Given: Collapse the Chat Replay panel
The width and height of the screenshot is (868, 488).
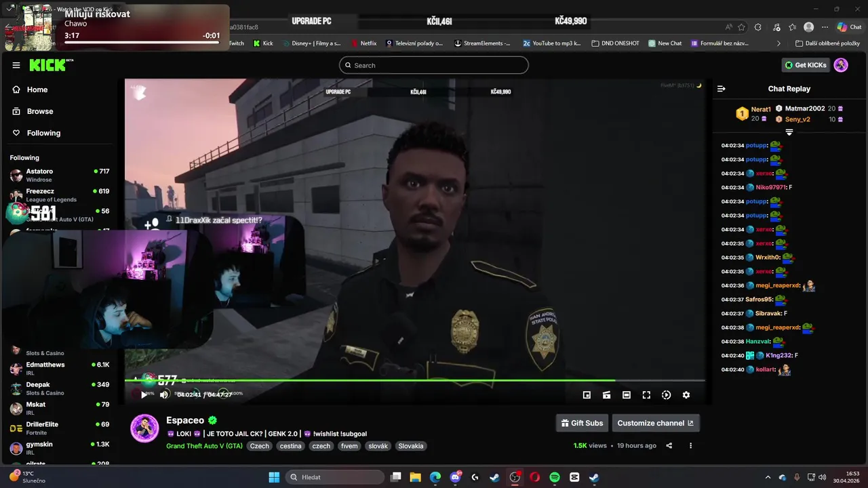Looking at the screenshot, I should click(722, 89).
